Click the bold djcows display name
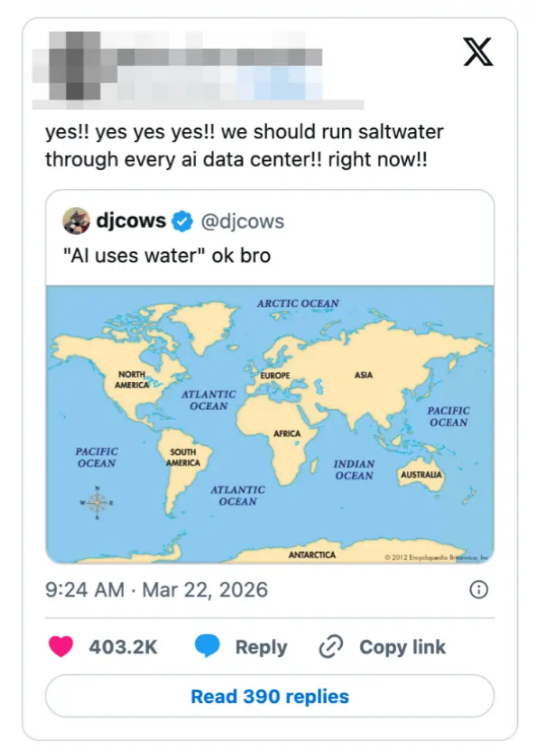Screen dimensions: 542x756 tap(130, 222)
